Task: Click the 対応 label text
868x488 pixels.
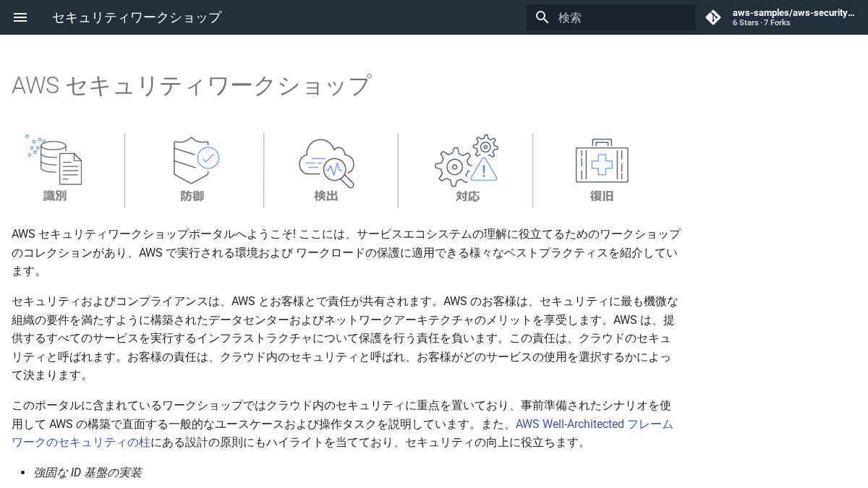Action: (x=468, y=196)
